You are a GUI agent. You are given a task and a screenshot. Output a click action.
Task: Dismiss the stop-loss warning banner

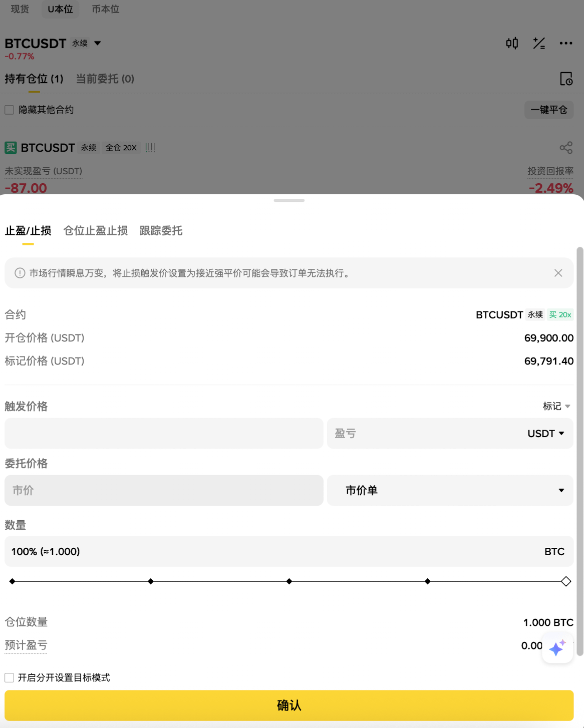click(x=558, y=273)
